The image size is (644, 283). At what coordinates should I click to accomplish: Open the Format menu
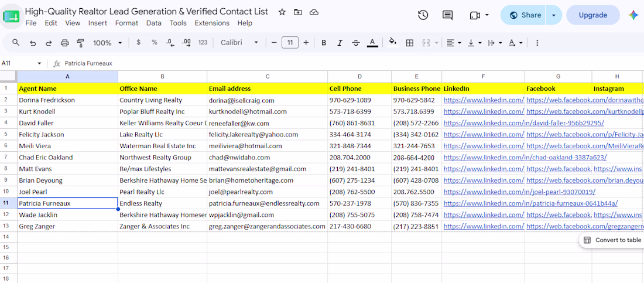coord(126,23)
